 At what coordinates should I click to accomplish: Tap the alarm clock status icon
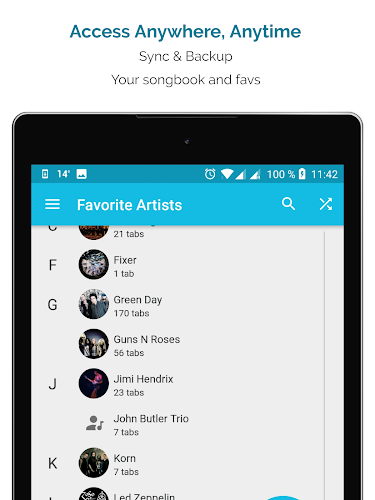pyautogui.click(x=210, y=174)
